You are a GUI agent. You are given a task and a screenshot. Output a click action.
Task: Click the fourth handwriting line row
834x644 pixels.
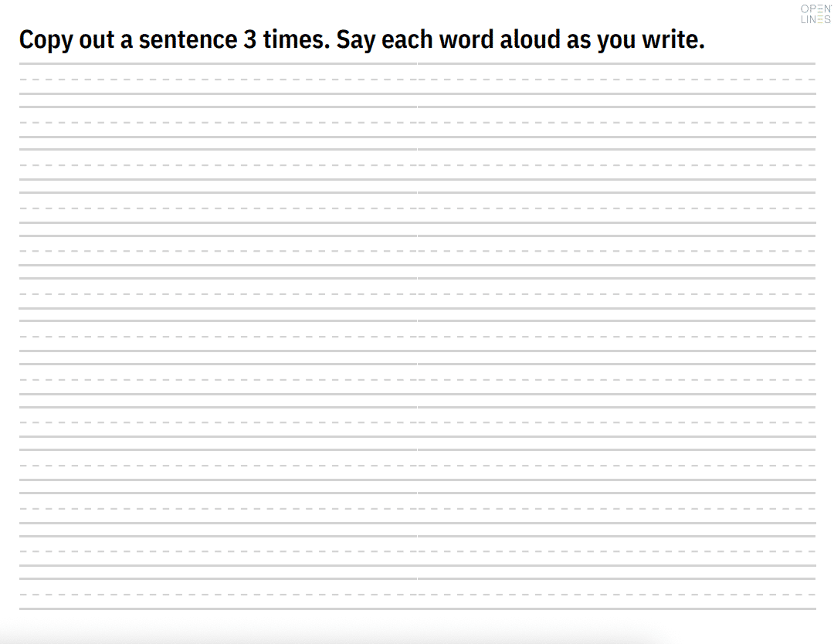417,208
